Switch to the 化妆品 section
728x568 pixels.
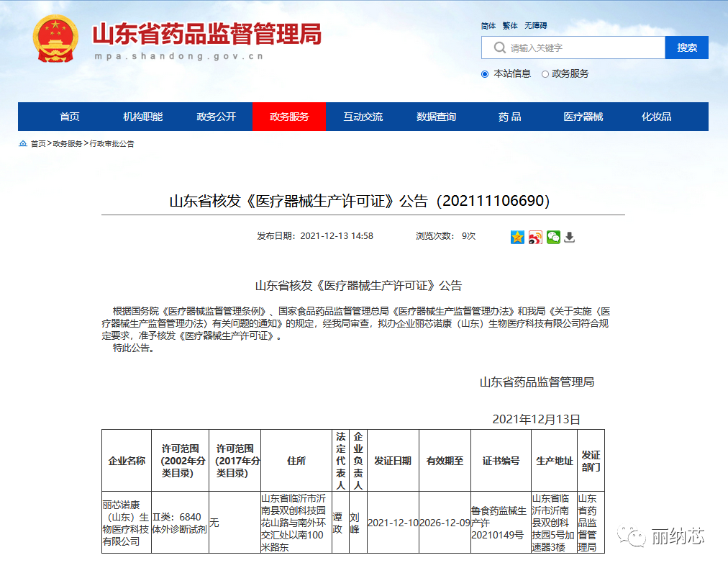click(656, 116)
